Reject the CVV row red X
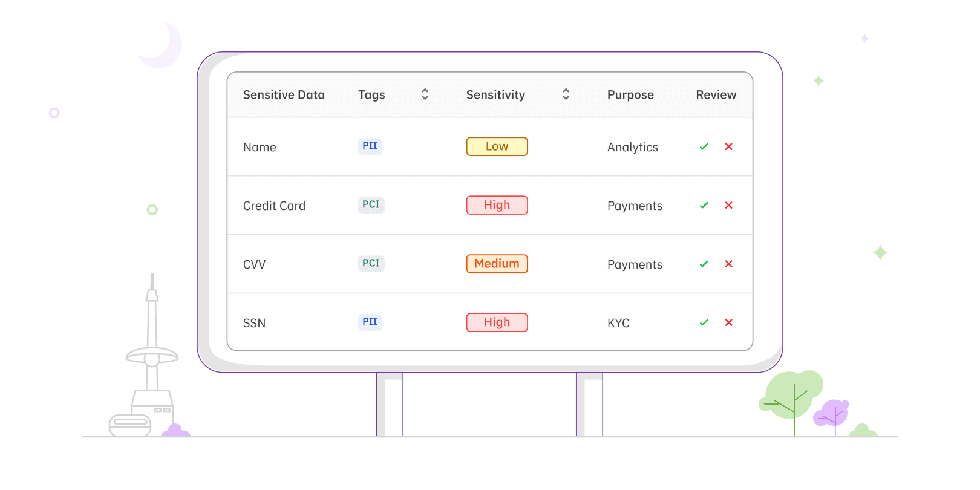Screen dimensions: 980x490 728,264
